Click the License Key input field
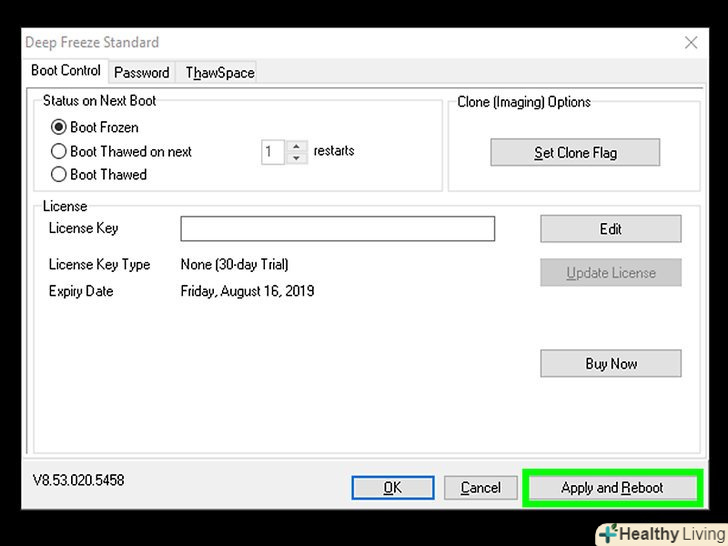This screenshot has width=728, height=546. click(338, 228)
